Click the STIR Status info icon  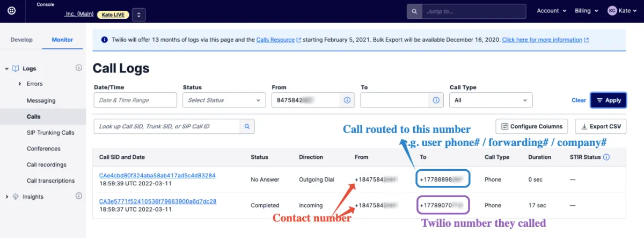(606, 157)
